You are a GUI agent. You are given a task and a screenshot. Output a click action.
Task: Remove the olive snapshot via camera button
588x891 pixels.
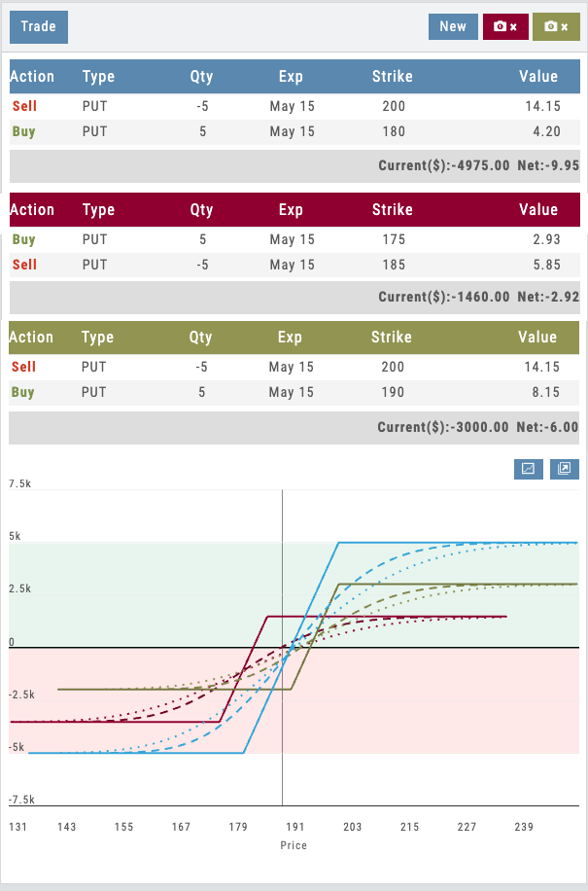click(556, 26)
